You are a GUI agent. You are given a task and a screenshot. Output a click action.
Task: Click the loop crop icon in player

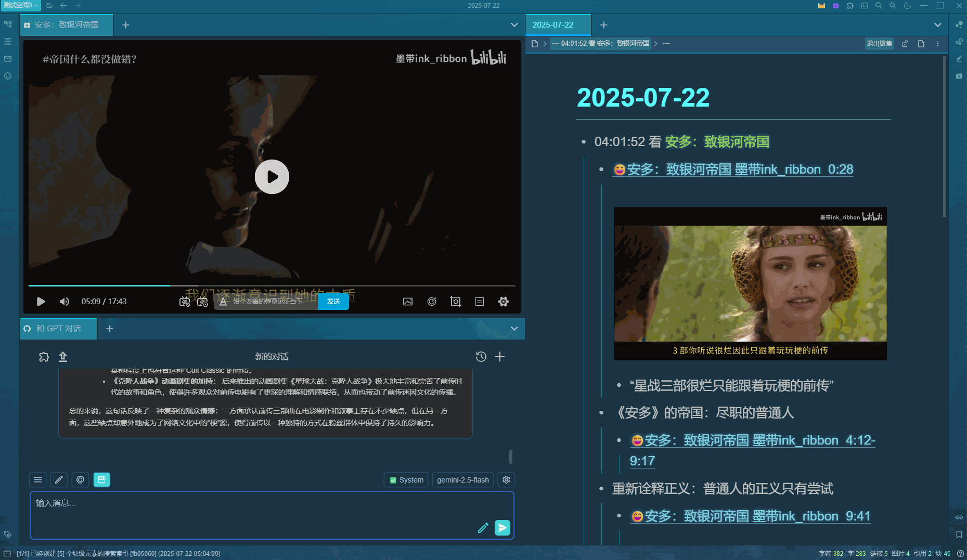(x=456, y=302)
